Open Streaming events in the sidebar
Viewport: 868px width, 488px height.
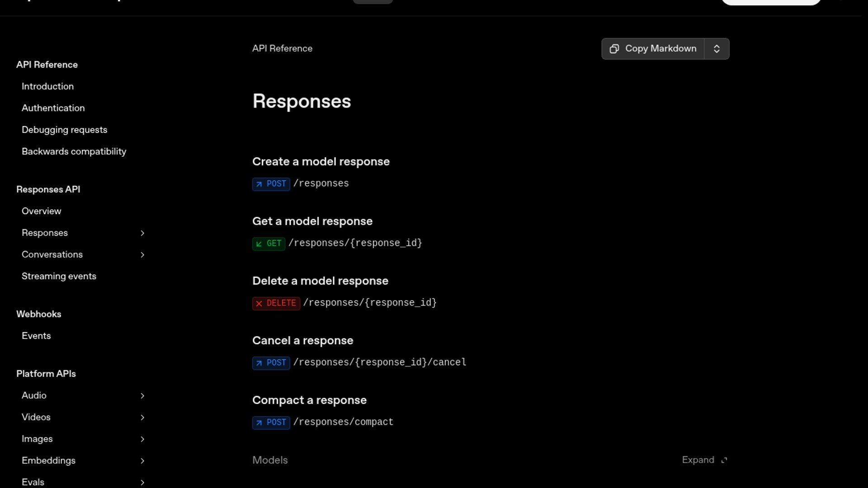click(x=59, y=276)
